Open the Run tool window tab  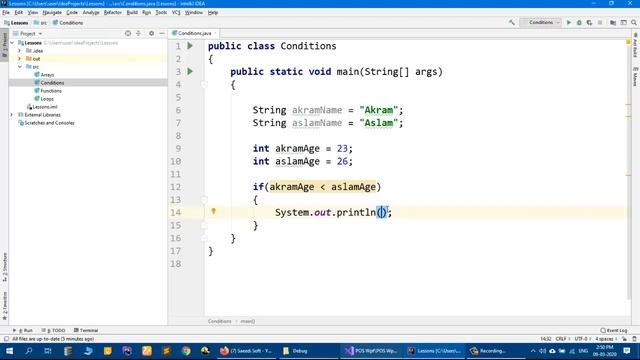[23, 330]
